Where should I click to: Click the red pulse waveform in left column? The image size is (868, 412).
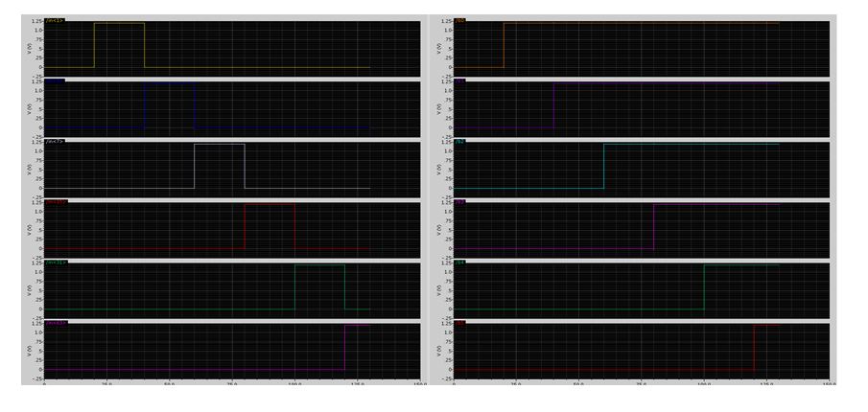coord(270,204)
